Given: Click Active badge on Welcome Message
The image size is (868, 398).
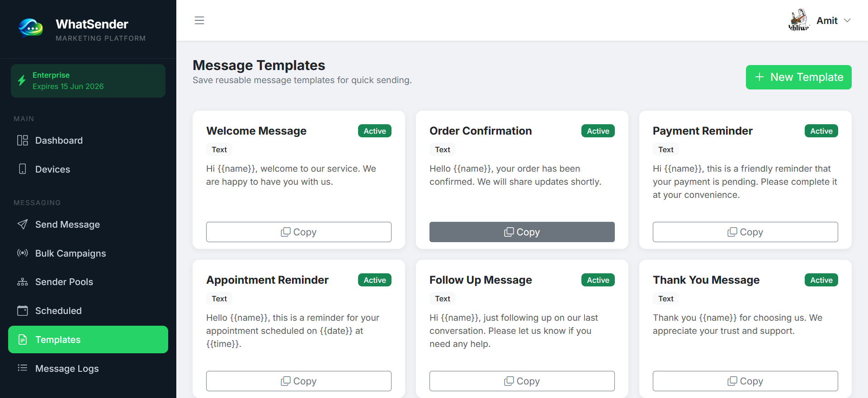Looking at the screenshot, I should [x=375, y=131].
